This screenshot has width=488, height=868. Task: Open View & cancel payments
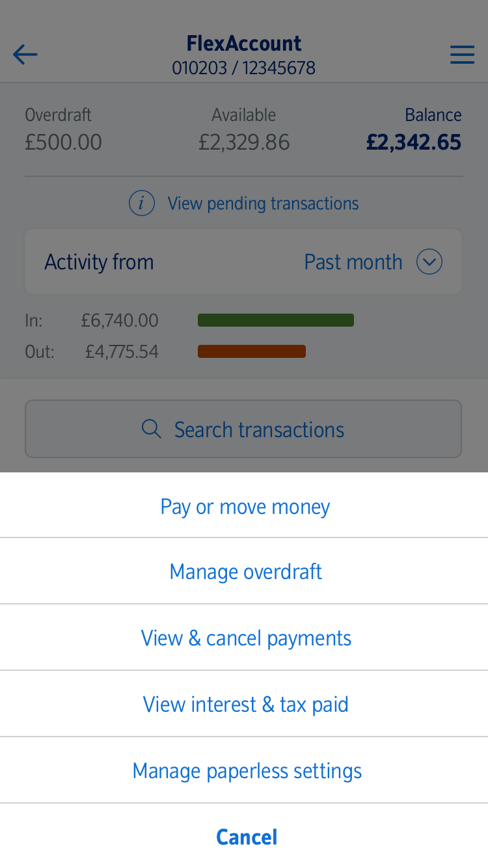tap(246, 638)
